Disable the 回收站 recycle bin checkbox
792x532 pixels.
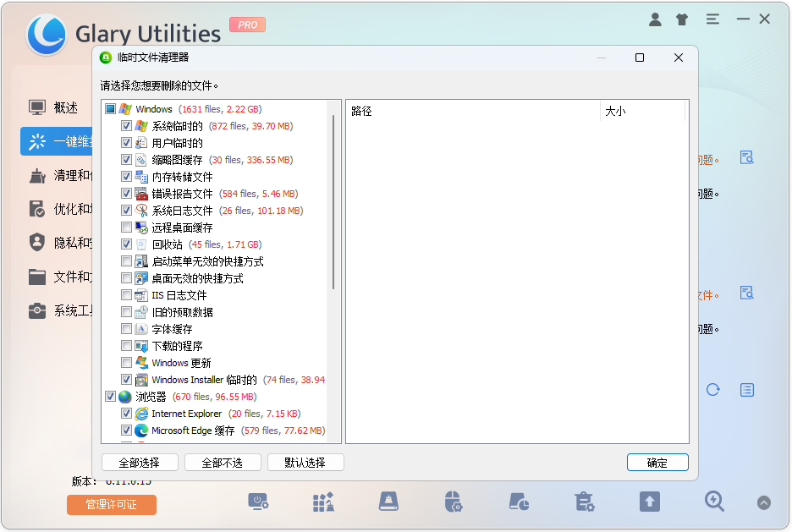click(125, 244)
